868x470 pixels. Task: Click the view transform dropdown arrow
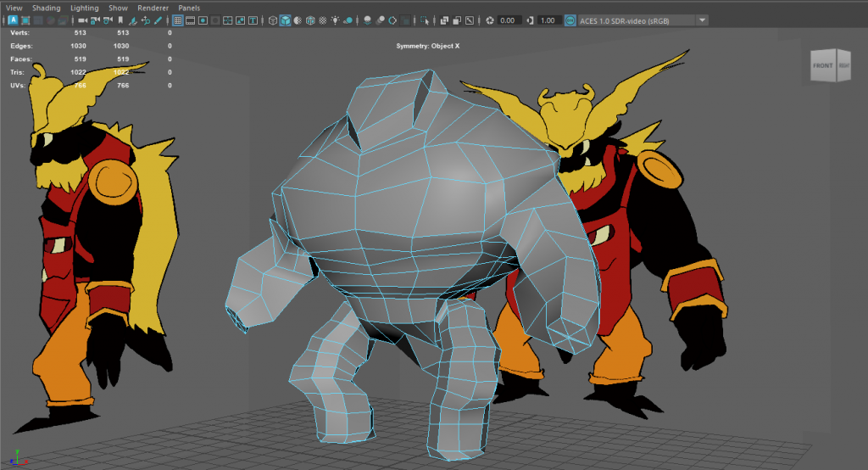pyautogui.click(x=702, y=20)
